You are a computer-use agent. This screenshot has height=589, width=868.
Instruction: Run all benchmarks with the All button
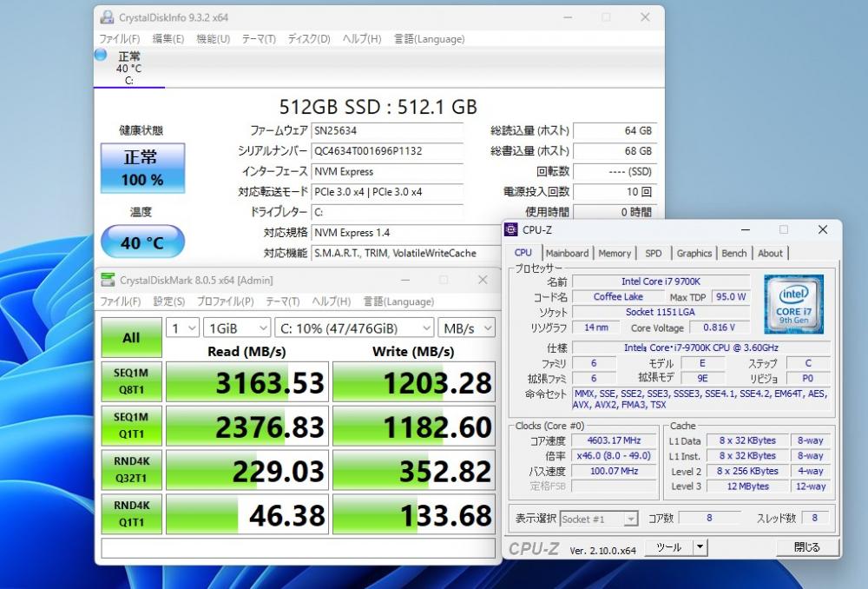(131, 337)
